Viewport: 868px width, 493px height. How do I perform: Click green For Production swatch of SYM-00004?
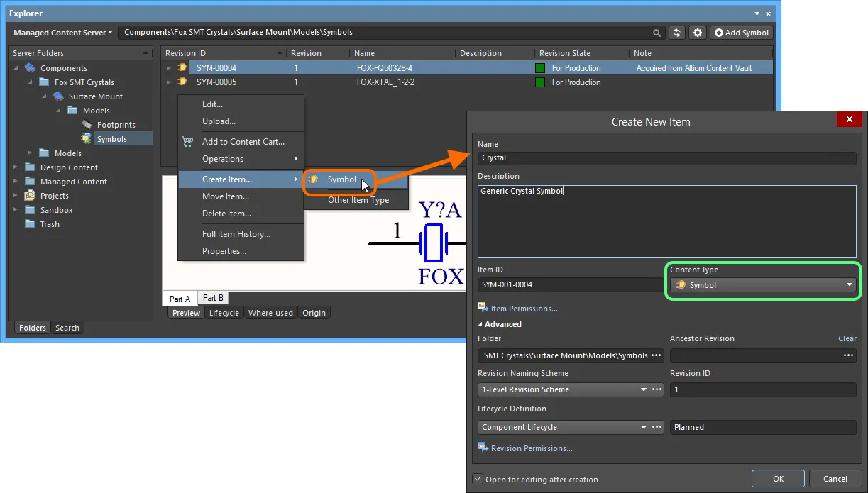[x=540, y=68]
